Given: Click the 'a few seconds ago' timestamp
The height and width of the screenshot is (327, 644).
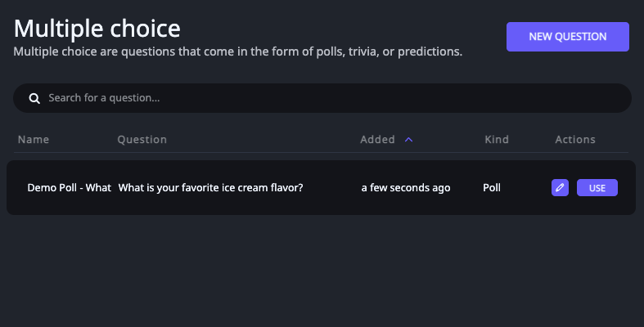Looking at the screenshot, I should click(x=406, y=187).
